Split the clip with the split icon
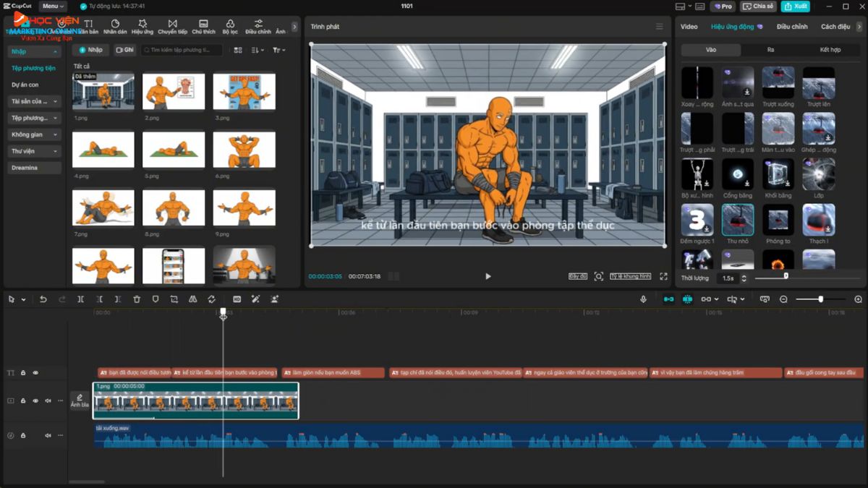Image resolution: width=868 pixels, height=488 pixels. (x=82, y=299)
